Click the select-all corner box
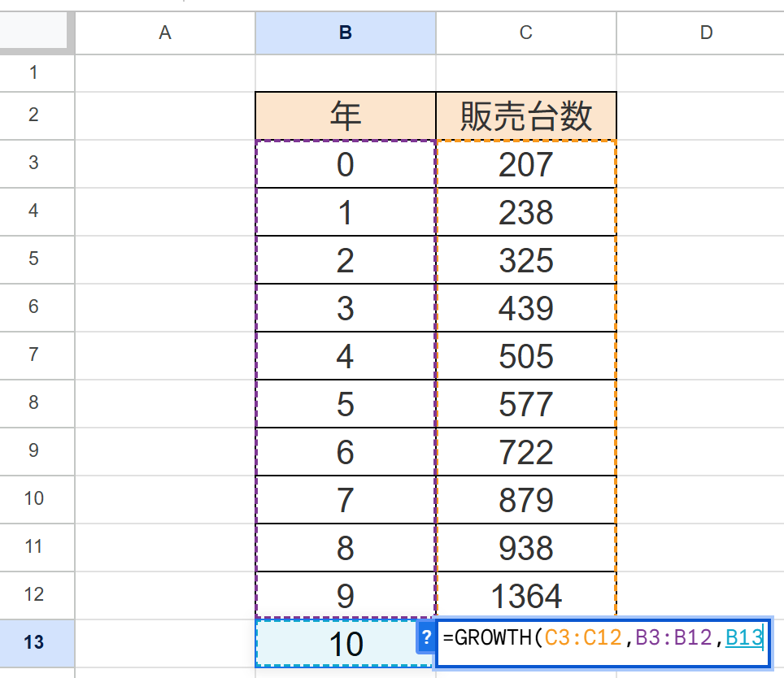 (x=37, y=33)
